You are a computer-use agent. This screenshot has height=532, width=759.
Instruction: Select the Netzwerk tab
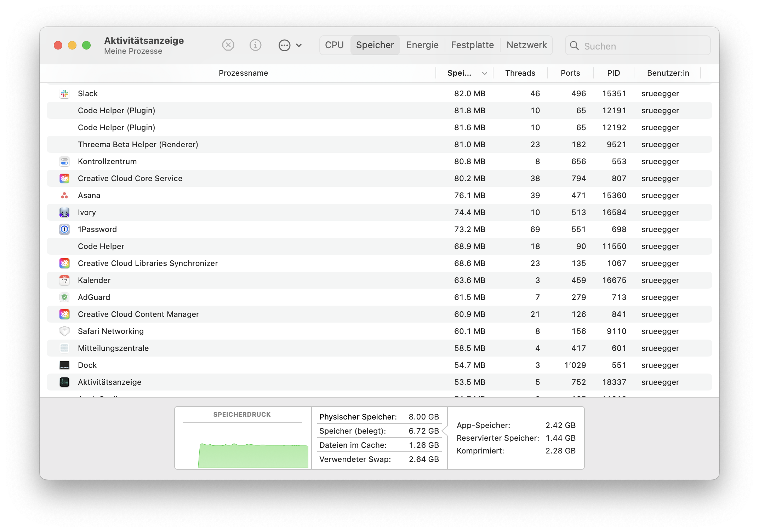coord(526,45)
